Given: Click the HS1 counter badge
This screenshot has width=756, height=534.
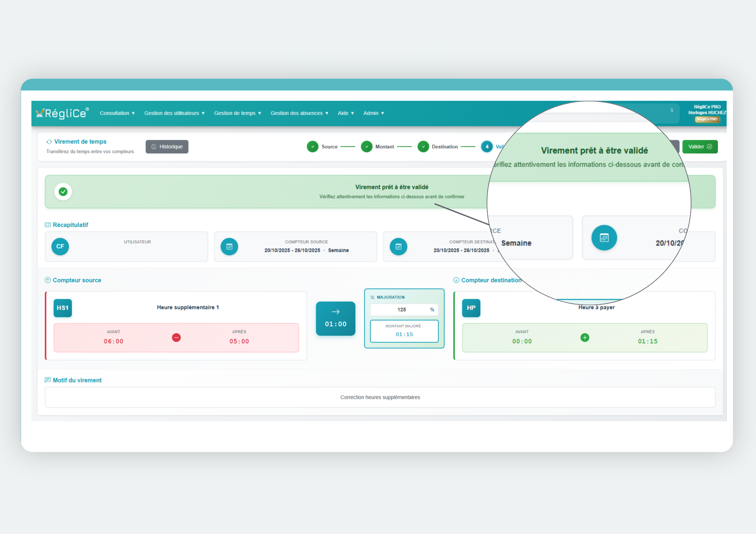Looking at the screenshot, I should 63,308.
